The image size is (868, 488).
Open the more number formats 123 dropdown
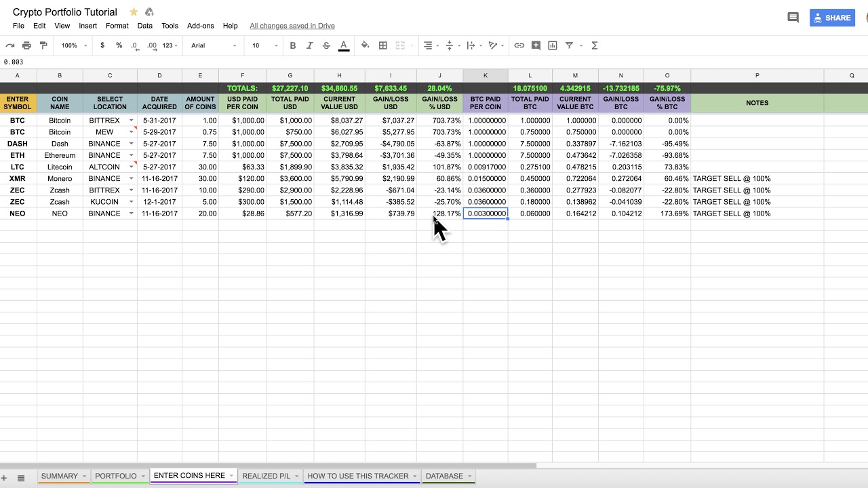tap(170, 45)
